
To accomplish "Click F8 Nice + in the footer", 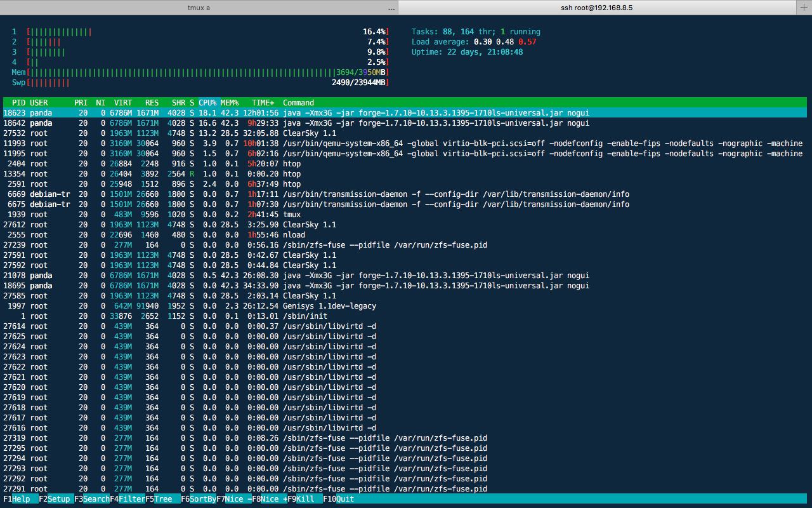I will (270, 499).
